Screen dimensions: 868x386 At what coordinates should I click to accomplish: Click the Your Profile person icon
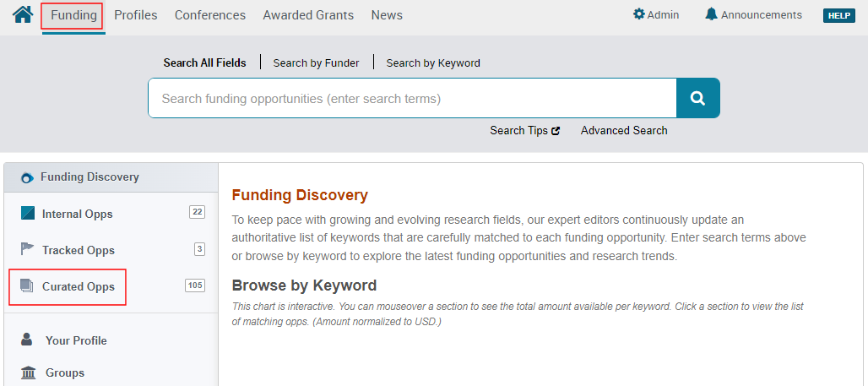[28, 340]
